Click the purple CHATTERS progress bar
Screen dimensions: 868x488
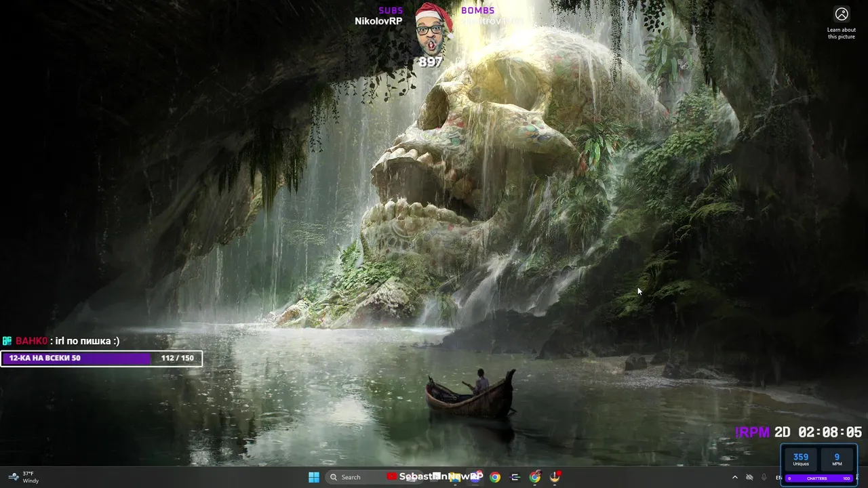(x=818, y=479)
